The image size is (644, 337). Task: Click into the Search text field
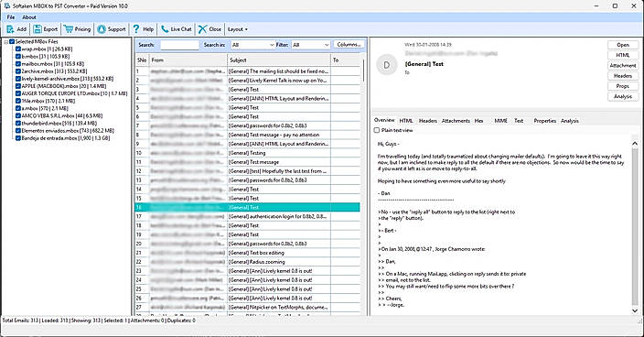[179, 45]
